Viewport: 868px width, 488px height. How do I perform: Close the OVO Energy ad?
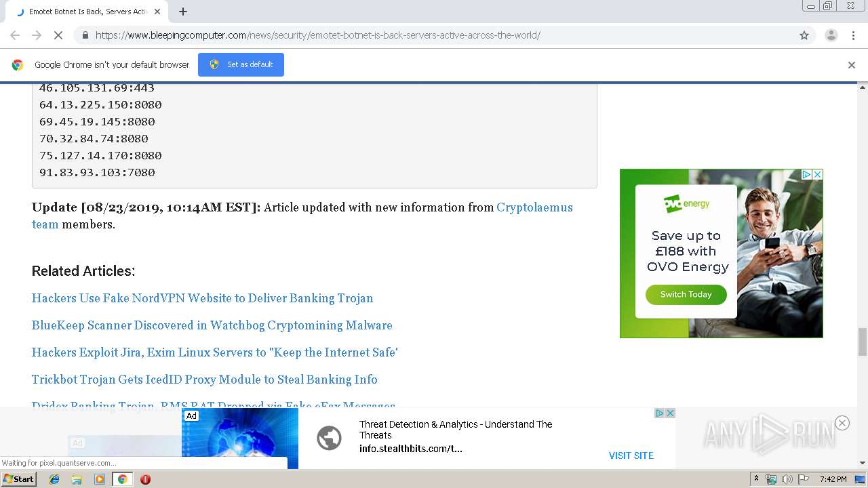pyautogui.click(x=817, y=174)
